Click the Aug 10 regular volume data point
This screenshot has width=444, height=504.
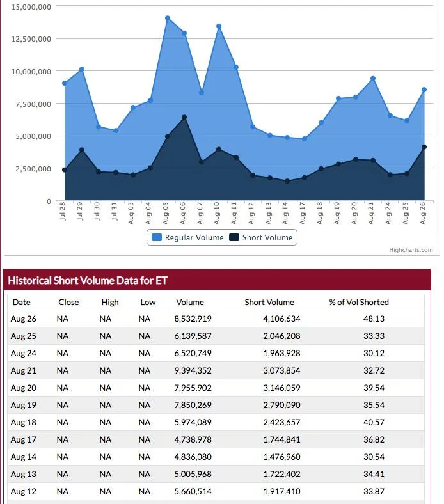point(219,26)
